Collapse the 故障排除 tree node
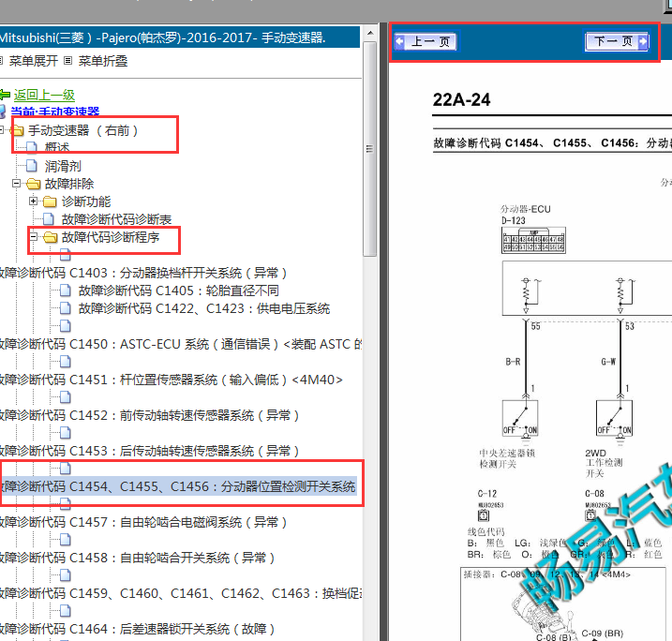 point(16,184)
